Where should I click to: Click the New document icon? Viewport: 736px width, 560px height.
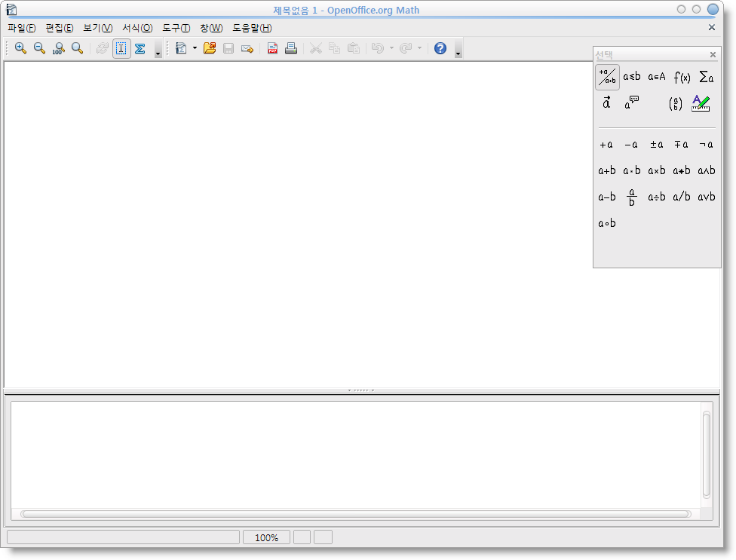pos(181,48)
